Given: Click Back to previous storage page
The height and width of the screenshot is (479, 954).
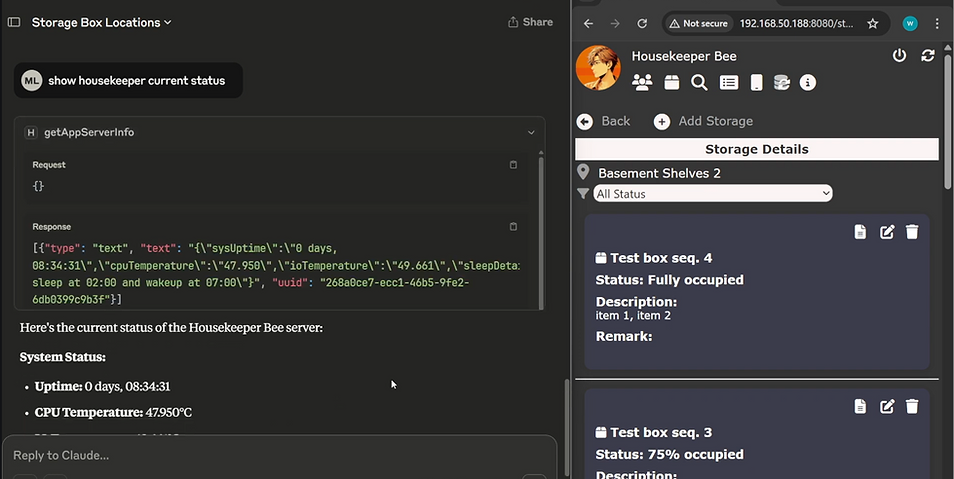Looking at the screenshot, I should 604,121.
